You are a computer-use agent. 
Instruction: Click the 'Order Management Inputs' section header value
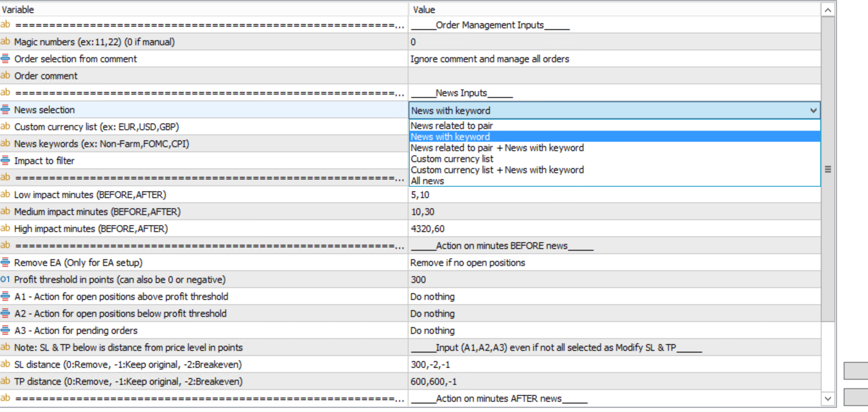490,25
